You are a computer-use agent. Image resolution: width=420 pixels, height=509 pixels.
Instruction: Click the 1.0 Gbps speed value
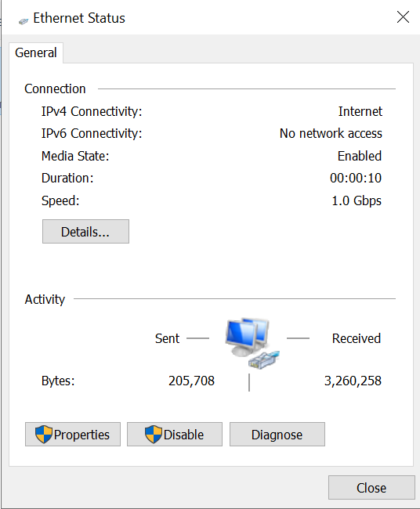(357, 200)
